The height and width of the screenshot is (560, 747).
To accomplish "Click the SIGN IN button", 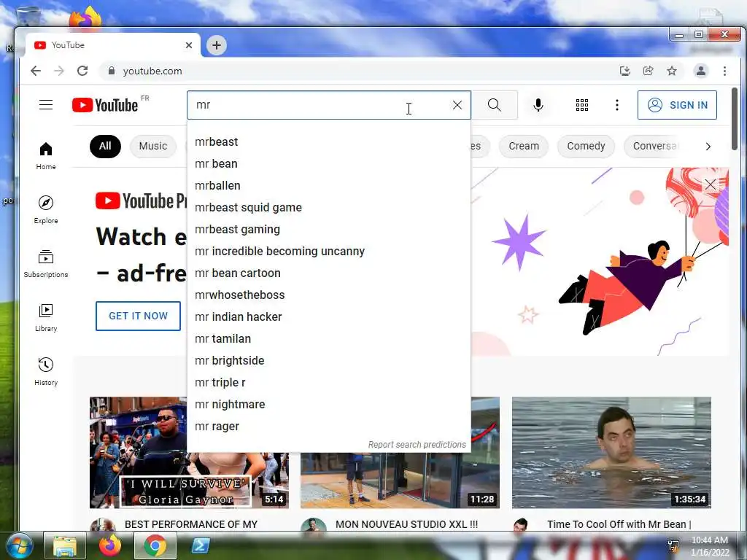I will coord(677,105).
